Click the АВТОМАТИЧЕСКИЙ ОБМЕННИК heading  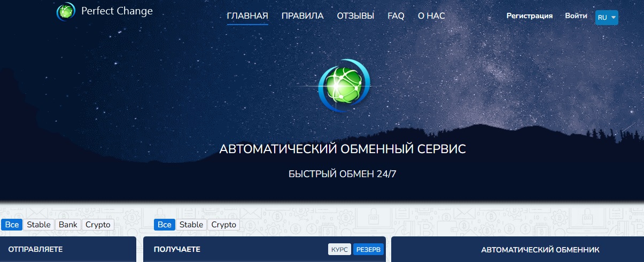pyautogui.click(x=540, y=250)
